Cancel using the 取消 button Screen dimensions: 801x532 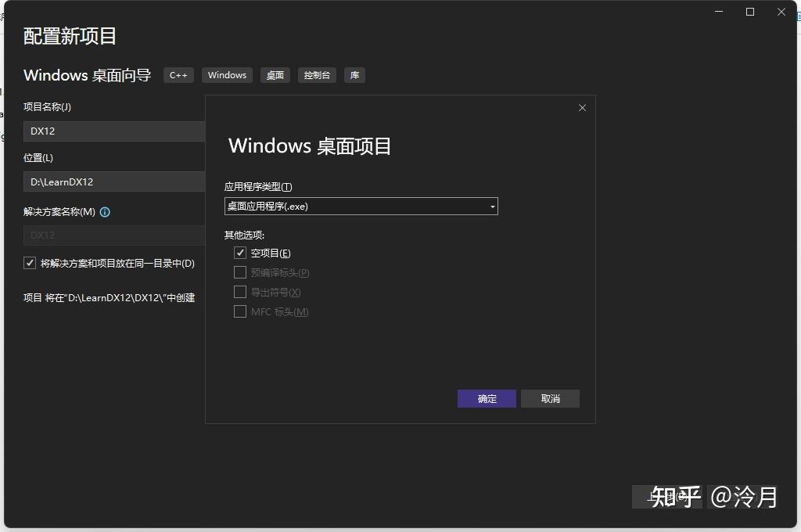(x=550, y=398)
